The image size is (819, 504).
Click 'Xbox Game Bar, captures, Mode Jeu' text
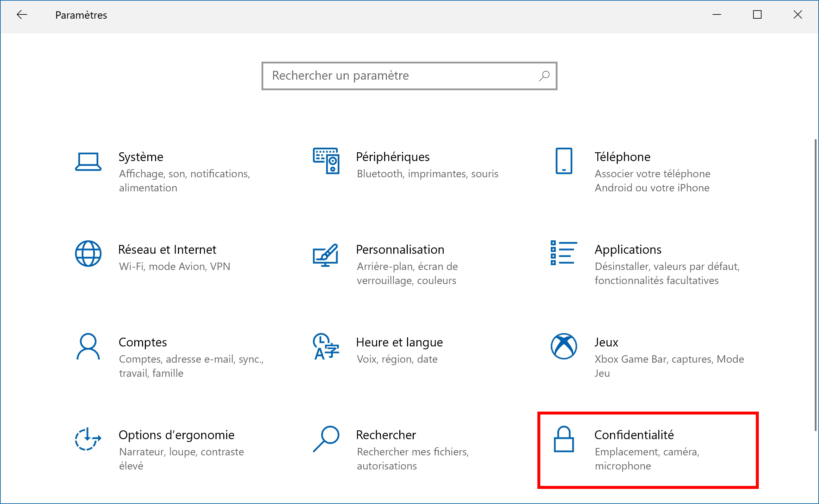pyautogui.click(x=669, y=366)
